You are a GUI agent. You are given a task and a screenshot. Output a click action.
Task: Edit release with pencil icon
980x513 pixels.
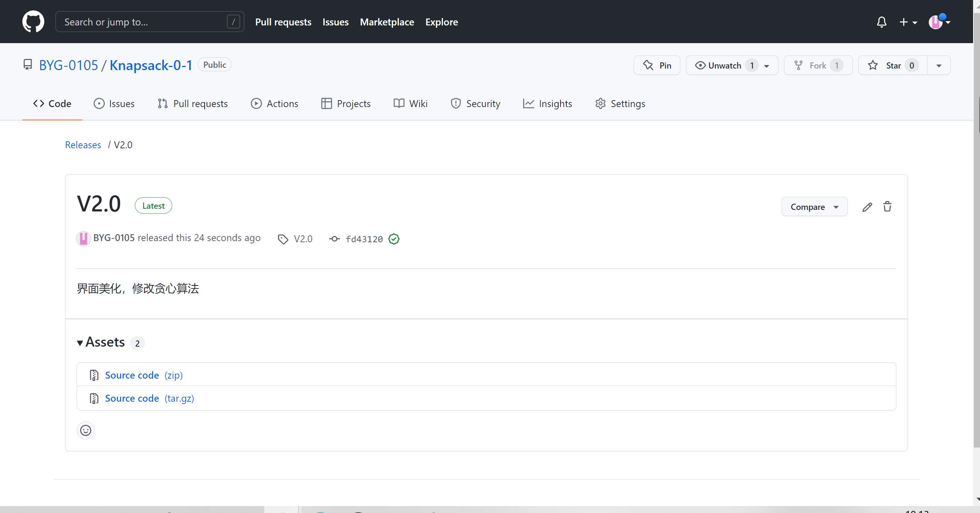pos(867,207)
